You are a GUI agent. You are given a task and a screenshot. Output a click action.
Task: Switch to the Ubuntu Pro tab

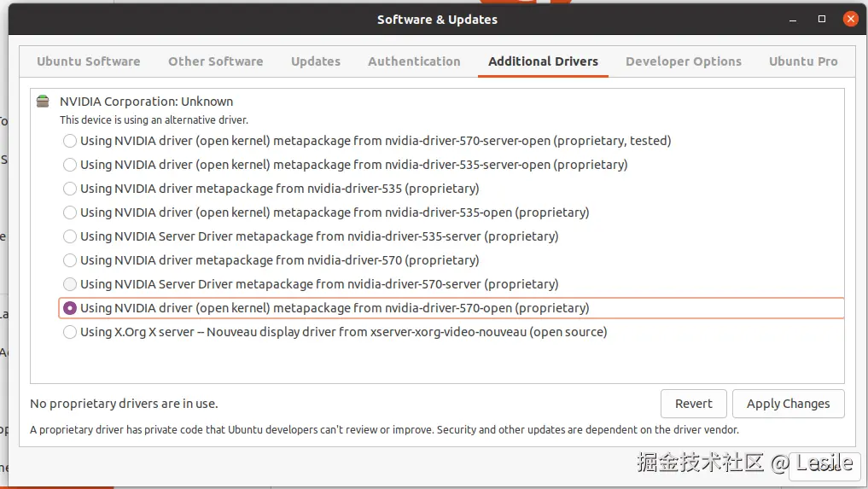(x=803, y=61)
